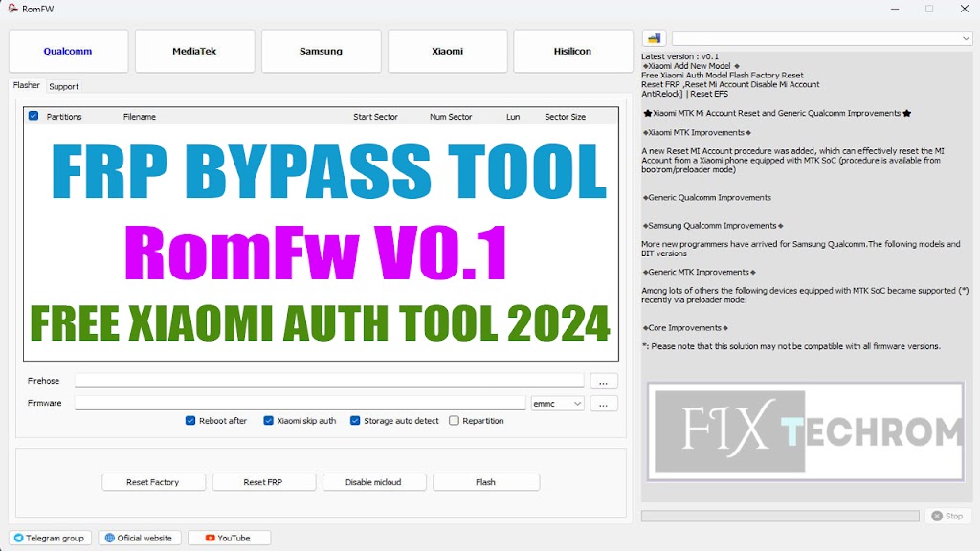Click the Reset Factory button
980x551 pixels.
[153, 482]
